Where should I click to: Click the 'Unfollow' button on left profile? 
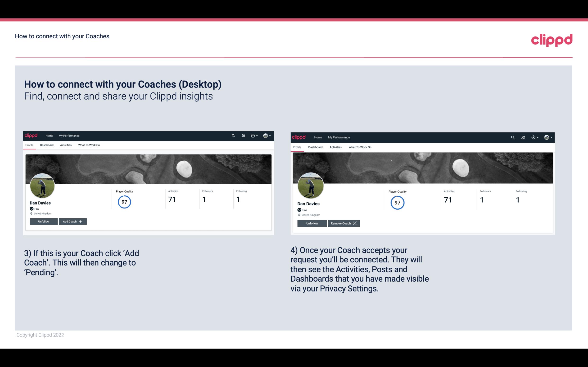44,221
